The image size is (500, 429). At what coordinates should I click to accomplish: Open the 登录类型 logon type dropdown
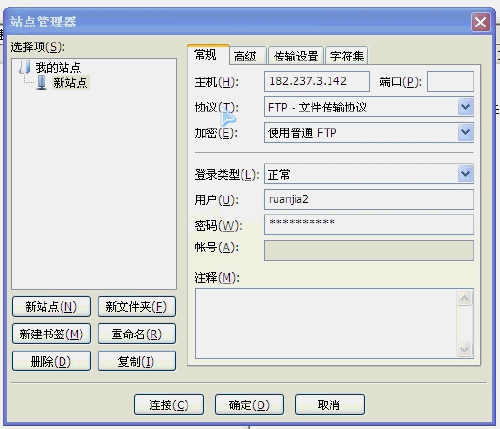tap(369, 174)
